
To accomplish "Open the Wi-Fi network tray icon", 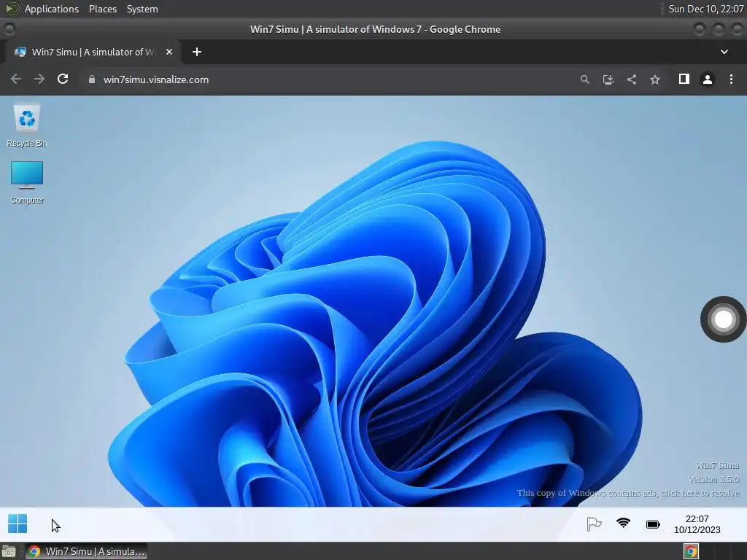I will [x=623, y=524].
